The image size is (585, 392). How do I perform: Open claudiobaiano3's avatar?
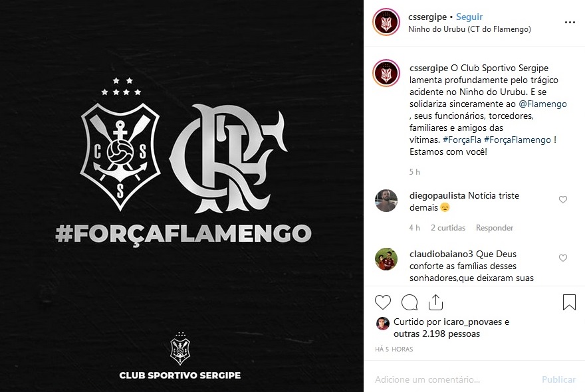click(386, 259)
